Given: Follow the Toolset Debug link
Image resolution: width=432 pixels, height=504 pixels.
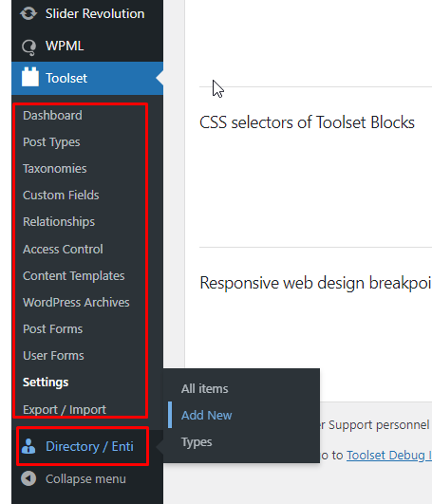Looking at the screenshot, I should [x=389, y=456].
